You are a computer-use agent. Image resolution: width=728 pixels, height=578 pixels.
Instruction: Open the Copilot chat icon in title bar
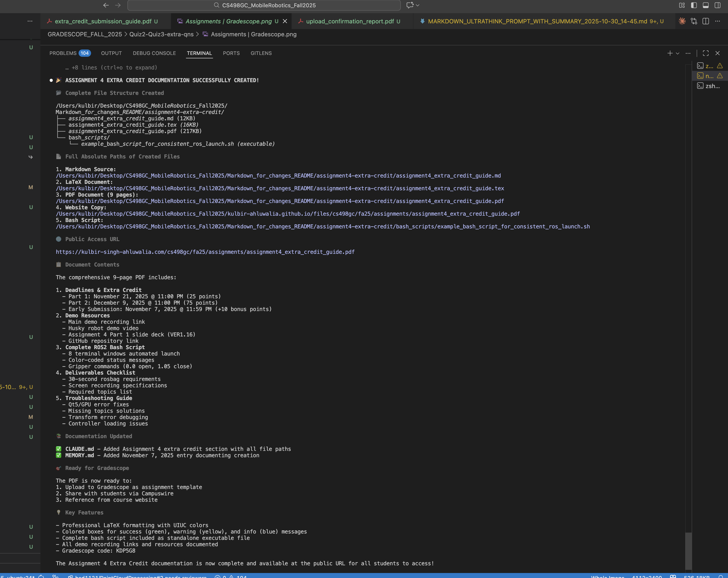click(x=410, y=5)
